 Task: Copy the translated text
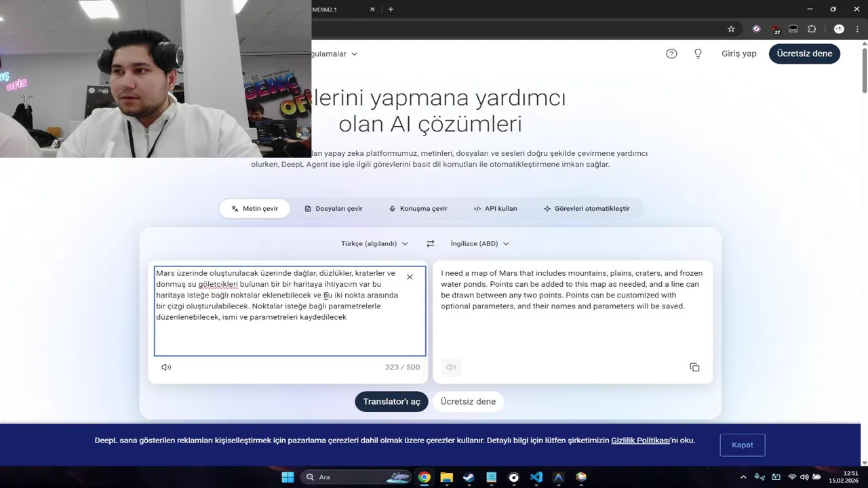tap(694, 367)
